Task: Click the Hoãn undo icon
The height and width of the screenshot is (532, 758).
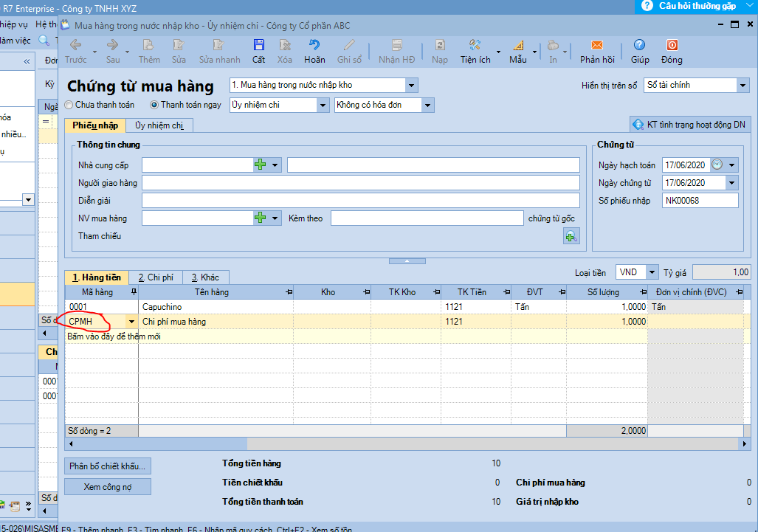Action: [314, 46]
